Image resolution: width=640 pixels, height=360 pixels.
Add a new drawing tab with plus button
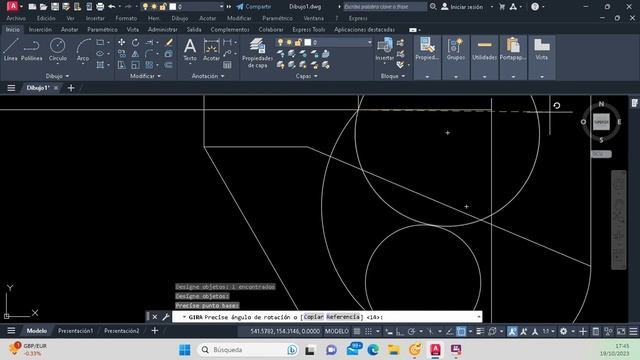(x=71, y=88)
